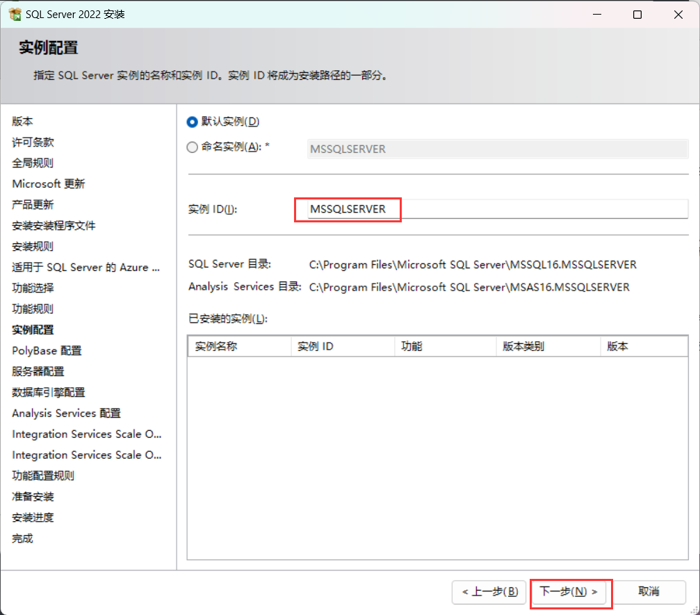Select 许可条款 step in the sidebar
700x615 pixels.
tap(33, 142)
